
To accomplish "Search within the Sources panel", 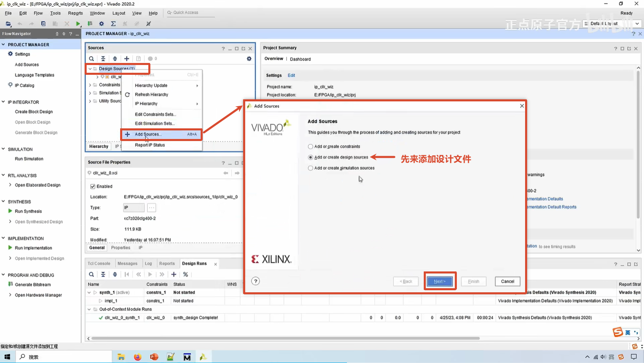I will click(x=92, y=59).
